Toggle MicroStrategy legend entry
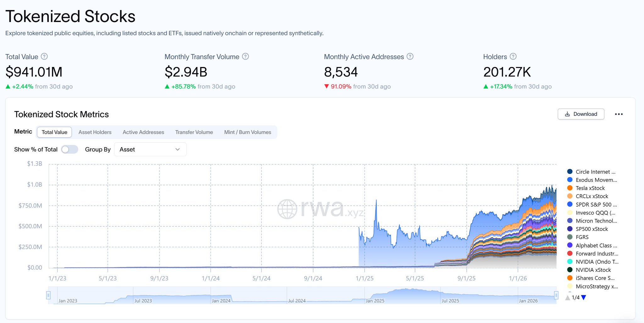 (x=593, y=286)
